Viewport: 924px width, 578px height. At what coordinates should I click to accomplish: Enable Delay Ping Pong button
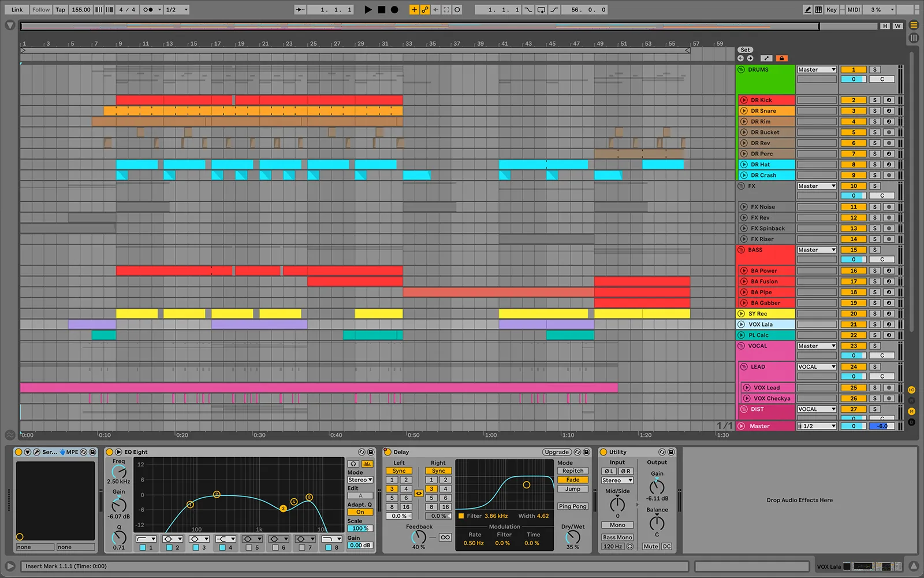pos(572,506)
